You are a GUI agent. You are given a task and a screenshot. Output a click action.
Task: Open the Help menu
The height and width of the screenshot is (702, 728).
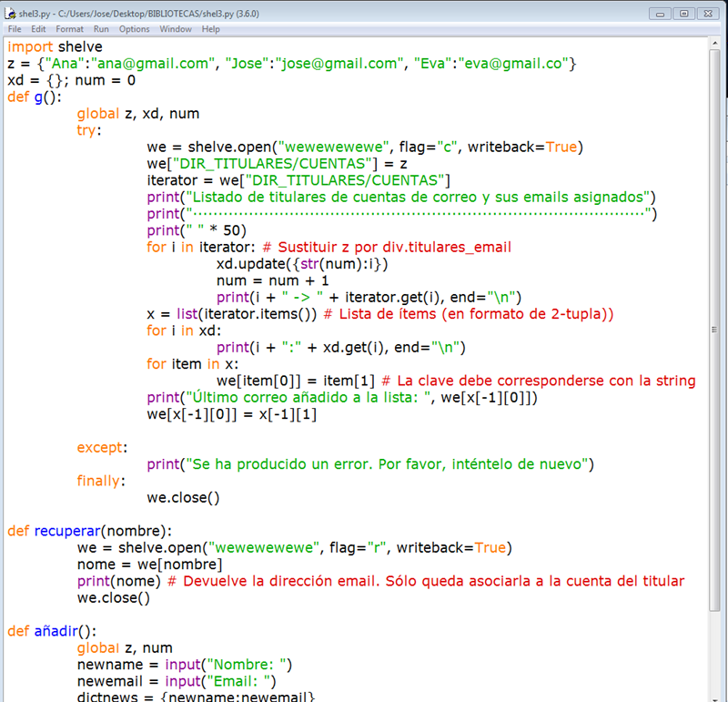[x=210, y=29]
